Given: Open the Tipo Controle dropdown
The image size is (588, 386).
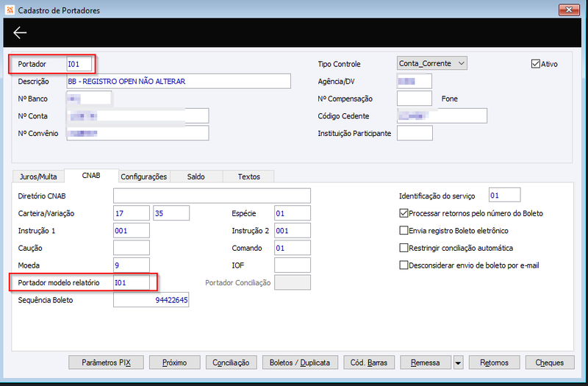Looking at the screenshot, I should click(x=432, y=63).
